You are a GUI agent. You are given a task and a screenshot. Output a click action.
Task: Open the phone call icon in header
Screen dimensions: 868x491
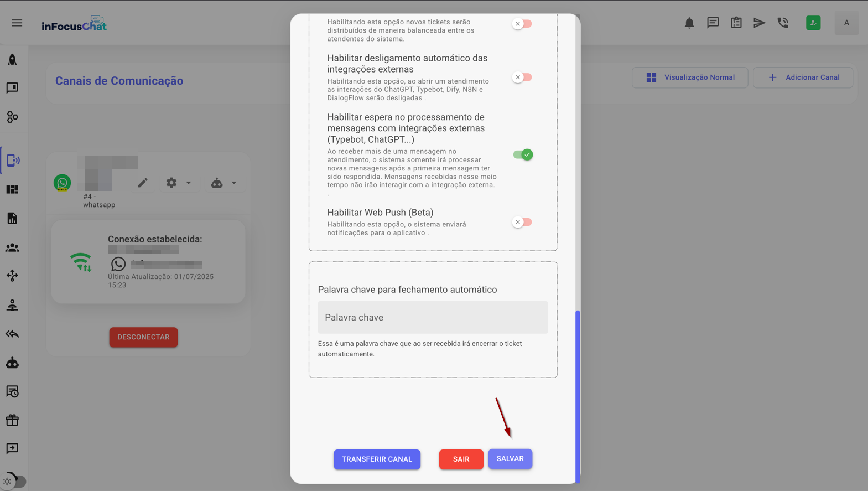(783, 23)
